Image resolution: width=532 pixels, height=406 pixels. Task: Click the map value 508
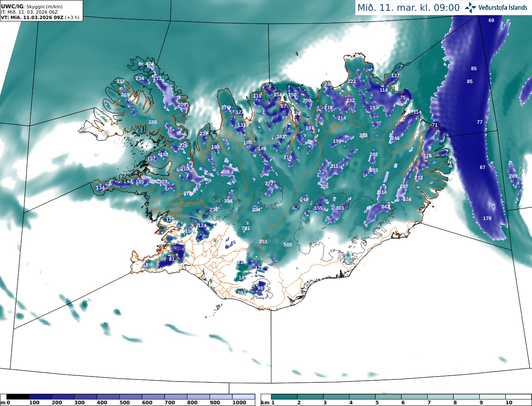click(288, 245)
